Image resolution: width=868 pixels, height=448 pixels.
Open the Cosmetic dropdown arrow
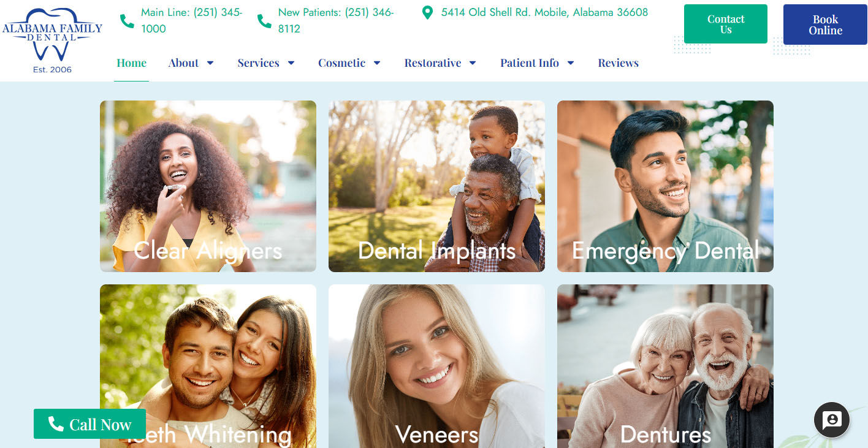(377, 63)
